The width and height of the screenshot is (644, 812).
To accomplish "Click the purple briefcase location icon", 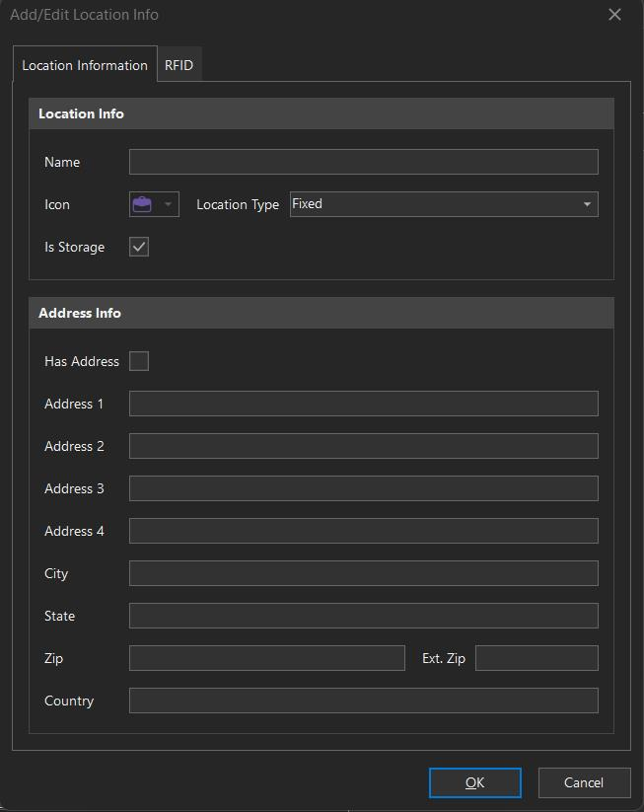I will pos(142,204).
